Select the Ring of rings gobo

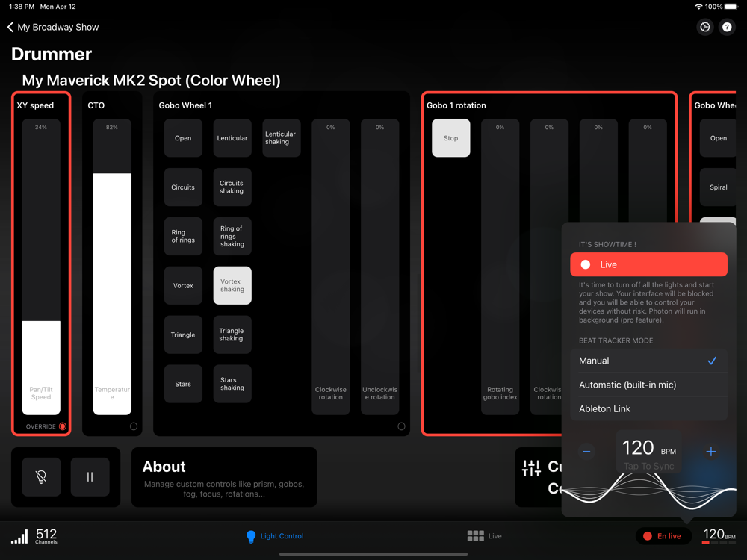pyautogui.click(x=183, y=236)
